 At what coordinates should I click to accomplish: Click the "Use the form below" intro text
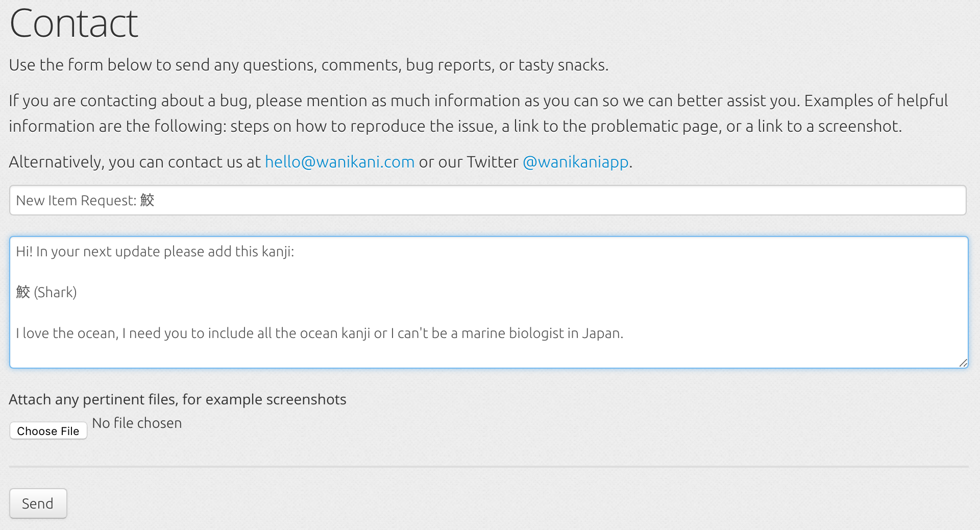(309, 65)
